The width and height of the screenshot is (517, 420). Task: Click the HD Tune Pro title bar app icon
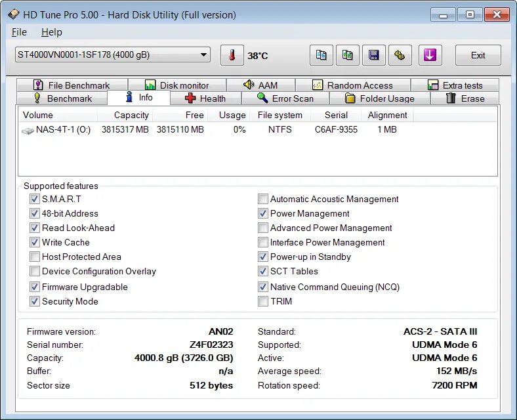pyautogui.click(x=14, y=14)
